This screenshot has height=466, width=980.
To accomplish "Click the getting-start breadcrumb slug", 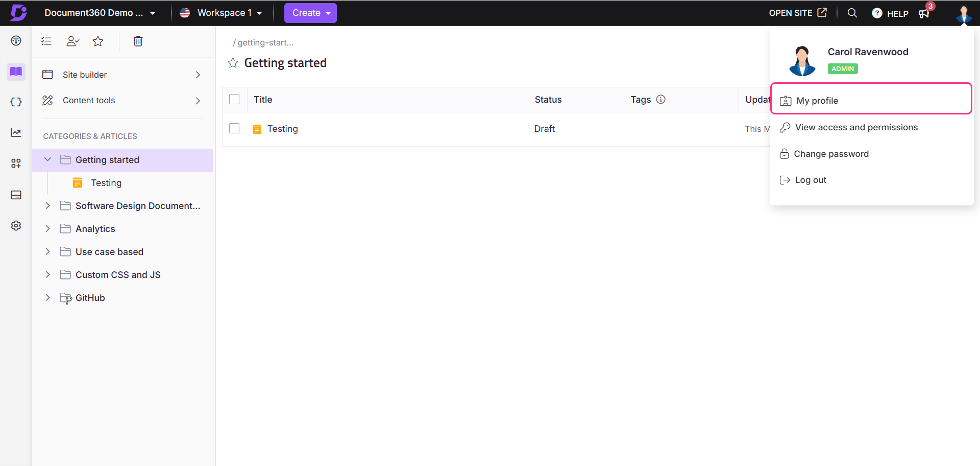I will [x=265, y=42].
